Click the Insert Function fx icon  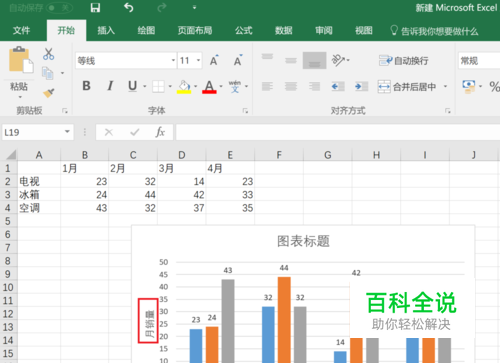pos(160,132)
